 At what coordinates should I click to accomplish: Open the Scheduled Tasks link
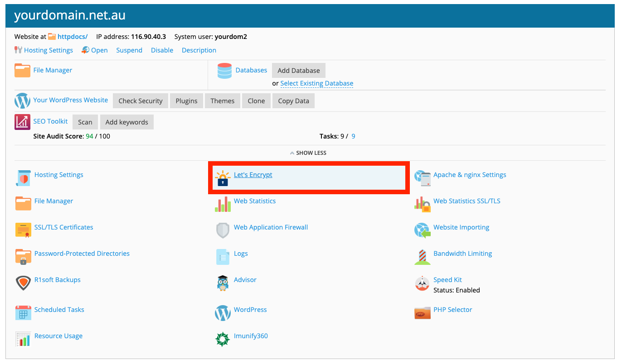[x=59, y=310]
